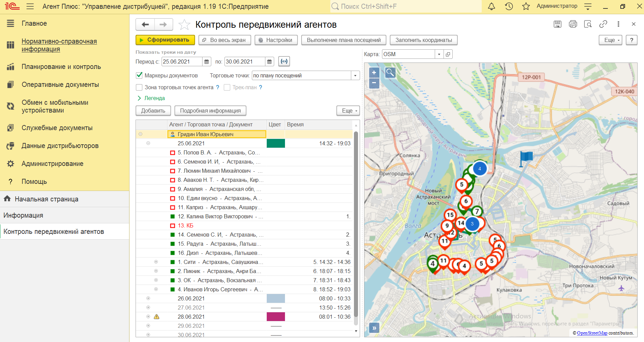The height and width of the screenshot is (342, 644).
Task: Collapse 25.06.2021 date group
Action: point(148,143)
